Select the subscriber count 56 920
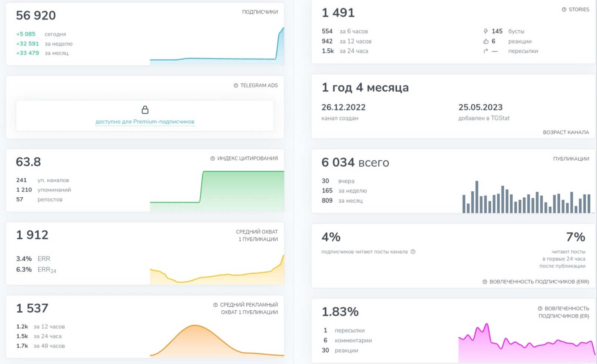Screen dimensions: 597x364 point(36,15)
